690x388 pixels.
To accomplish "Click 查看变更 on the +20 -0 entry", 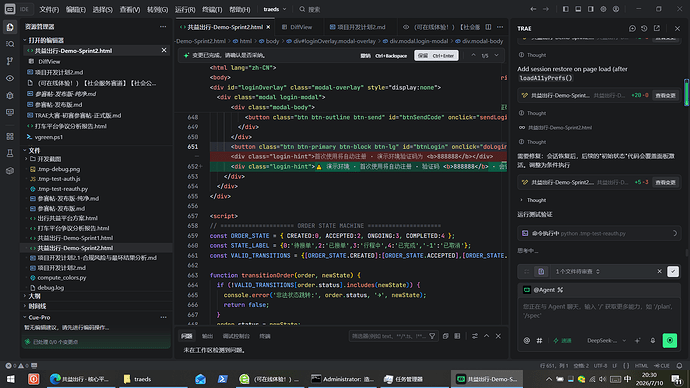I will (x=665, y=95).
